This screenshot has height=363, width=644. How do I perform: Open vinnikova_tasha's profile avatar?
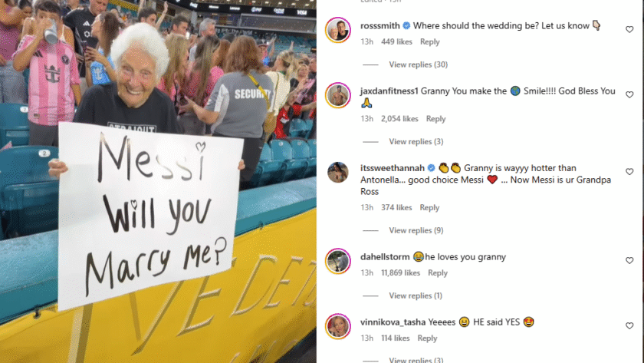(338, 326)
